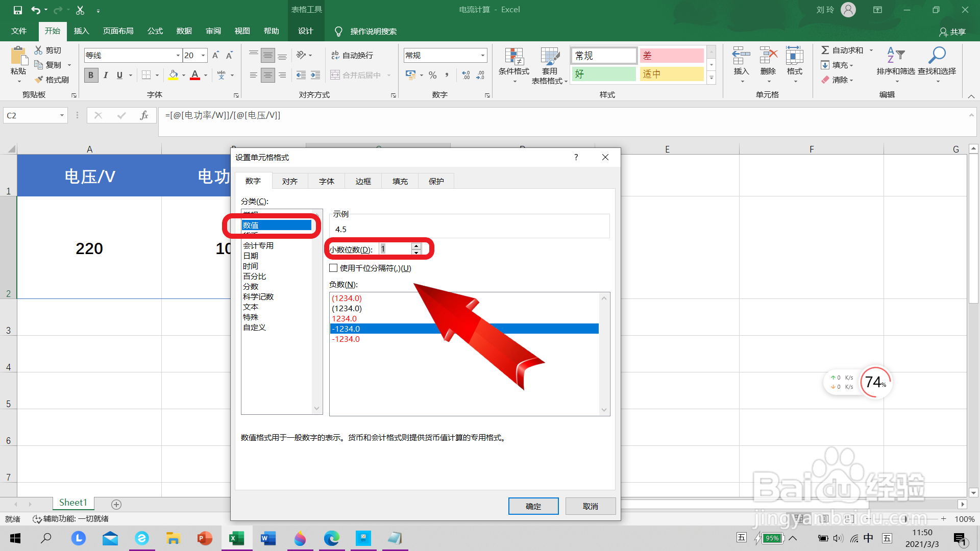The width and height of the screenshot is (980, 551).
Task: Click the fill color bucket icon
Action: click(173, 75)
